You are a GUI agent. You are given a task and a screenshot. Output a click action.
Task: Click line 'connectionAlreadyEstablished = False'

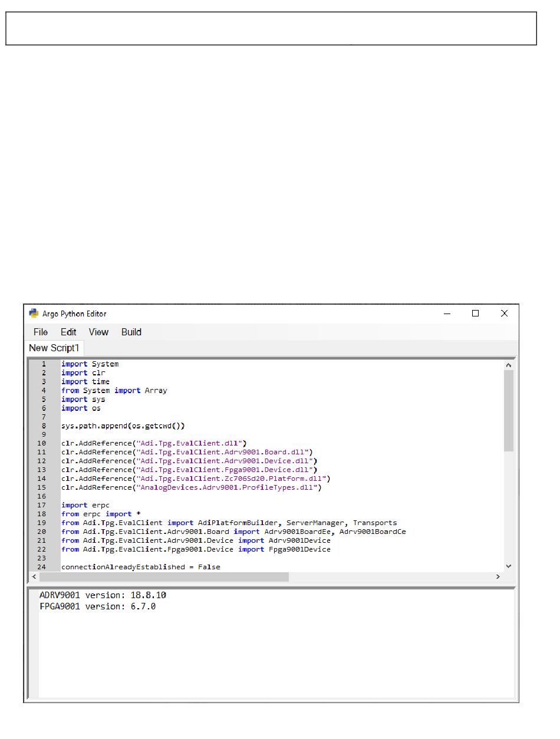(141, 567)
